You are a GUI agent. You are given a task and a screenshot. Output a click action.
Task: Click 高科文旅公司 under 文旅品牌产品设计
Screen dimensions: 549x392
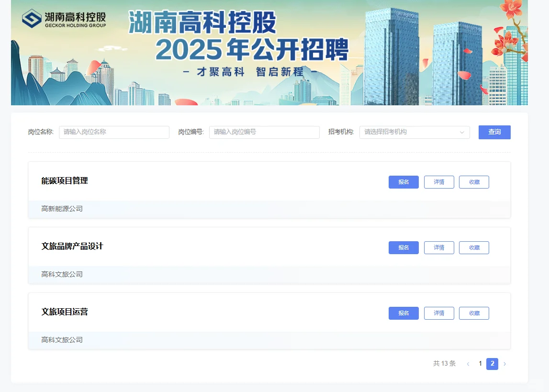62,274
